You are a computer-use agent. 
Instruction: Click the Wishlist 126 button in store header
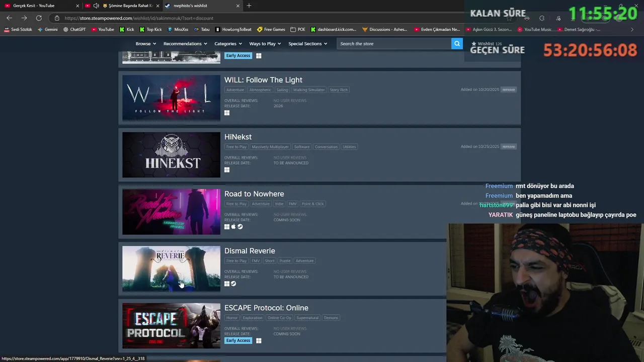click(487, 44)
